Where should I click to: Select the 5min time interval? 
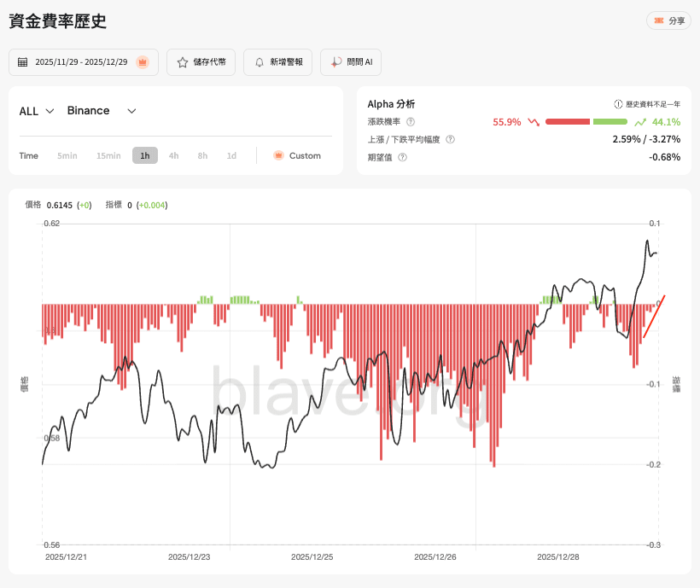[67, 155]
